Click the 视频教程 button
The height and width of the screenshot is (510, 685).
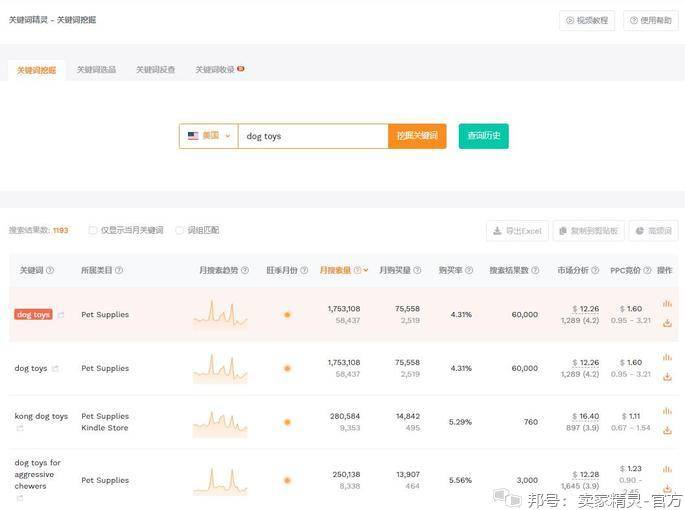click(587, 20)
